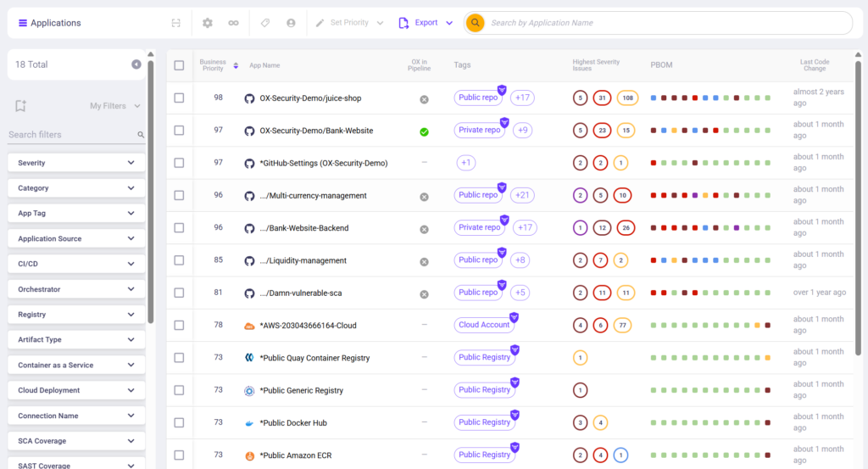Click the Public repo tag on juice-shop

click(x=478, y=98)
